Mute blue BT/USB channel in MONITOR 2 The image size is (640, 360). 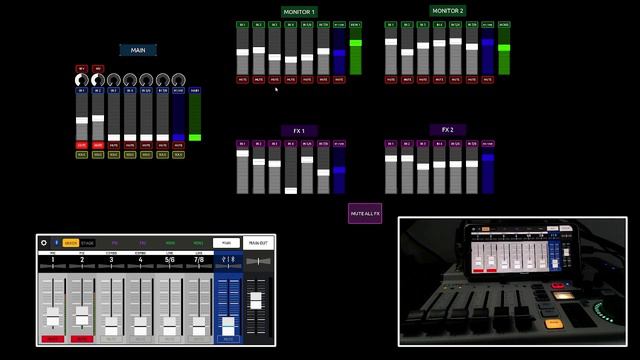(x=487, y=80)
